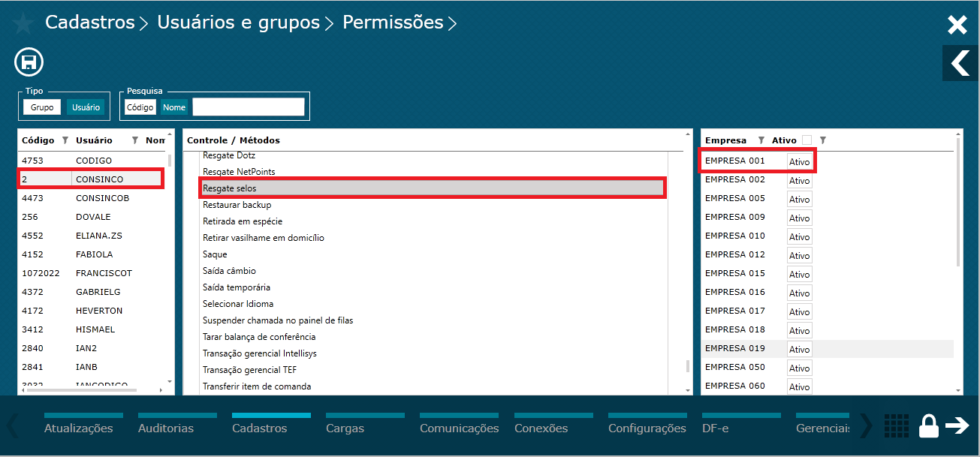Check the Ativo header checkbox
Screen dimensions: 980x457
coord(807,140)
